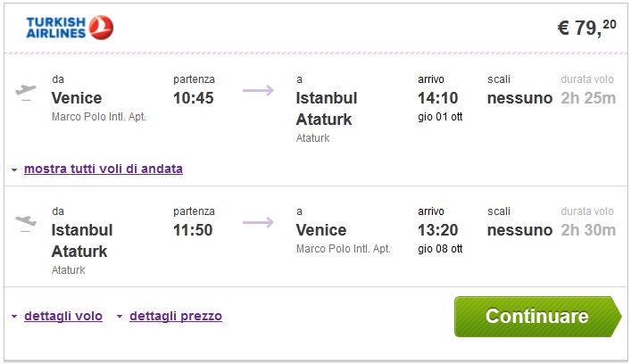The height and width of the screenshot is (364, 631).
Task: Click the Venice to Istanbul arrow
Action: coord(258,89)
